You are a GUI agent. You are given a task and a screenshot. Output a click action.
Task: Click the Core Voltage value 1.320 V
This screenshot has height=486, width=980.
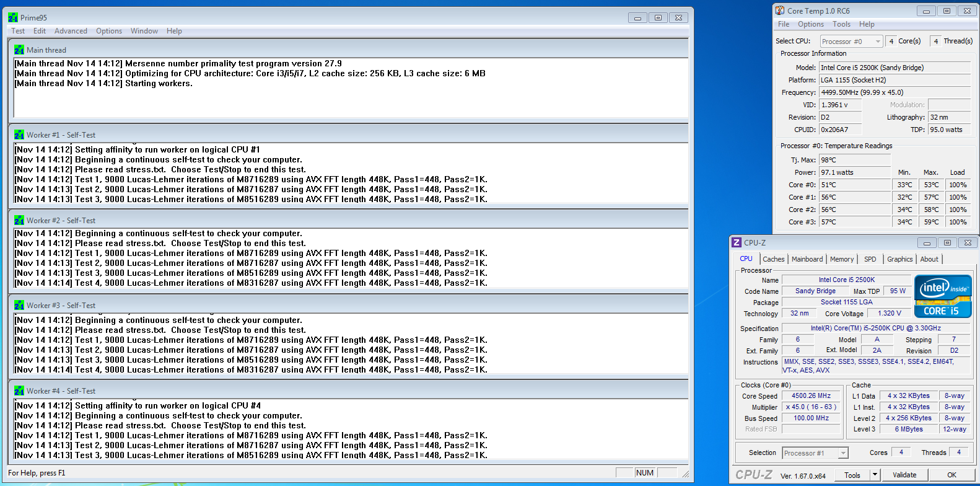click(890, 313)
